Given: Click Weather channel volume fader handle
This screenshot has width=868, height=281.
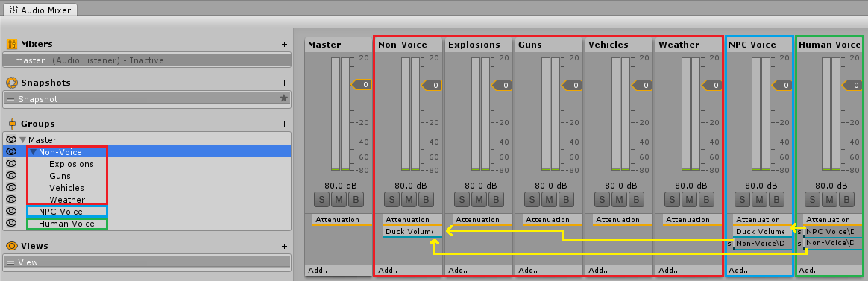Looking at the screenshot, I should pyautogui.click(x=712, y=85).
